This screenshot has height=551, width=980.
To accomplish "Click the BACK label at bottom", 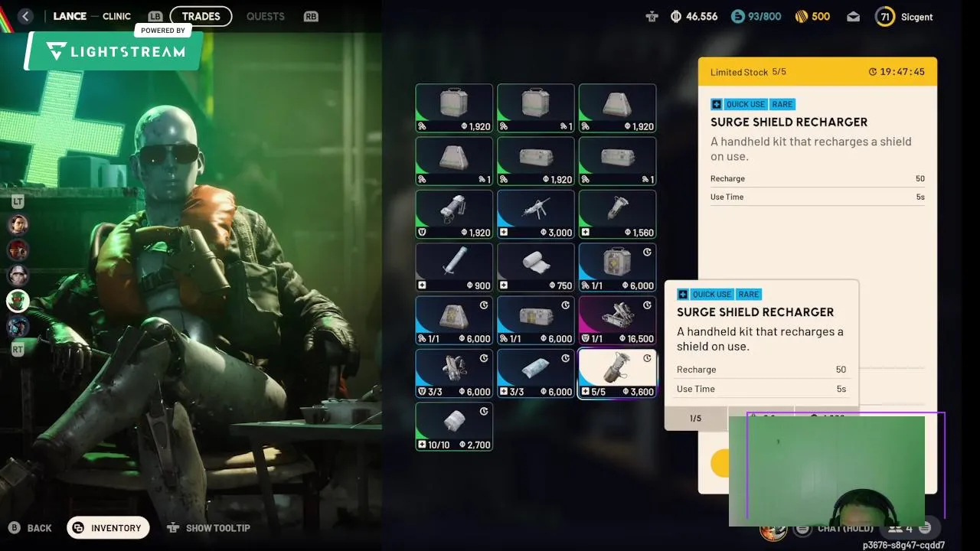I will 40,528.
